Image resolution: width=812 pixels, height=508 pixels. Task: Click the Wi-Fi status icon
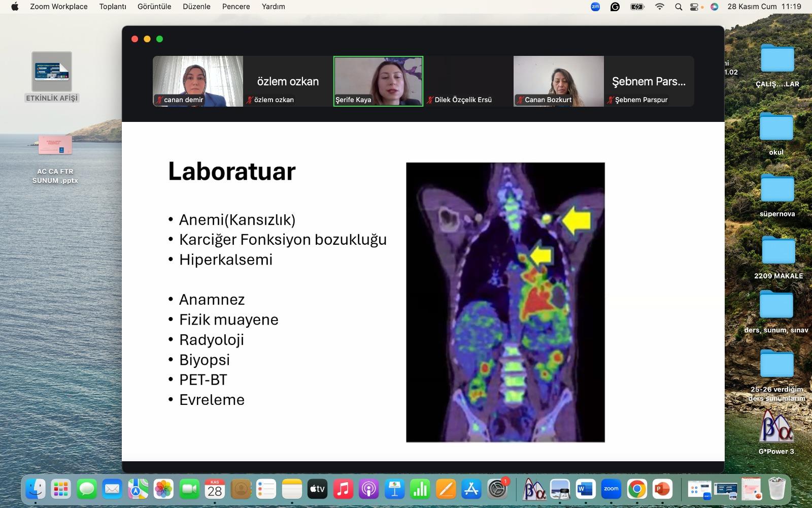tap(660, 7)
